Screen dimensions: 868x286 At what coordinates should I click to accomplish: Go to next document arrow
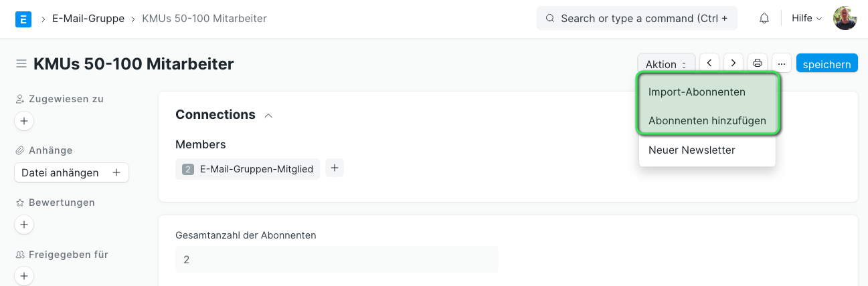tap(733, 63)
